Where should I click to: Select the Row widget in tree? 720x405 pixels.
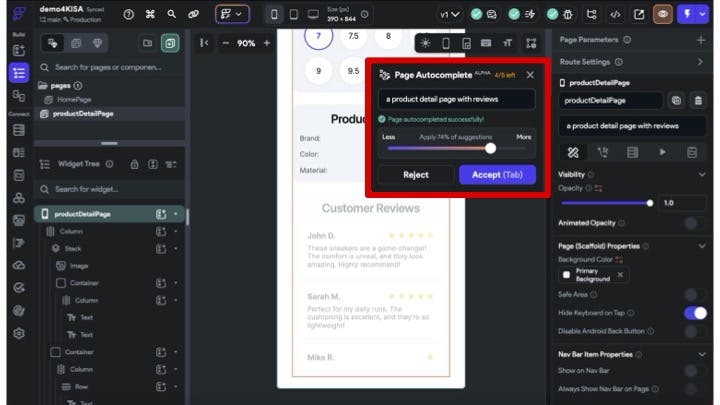[x=81, y=387]
